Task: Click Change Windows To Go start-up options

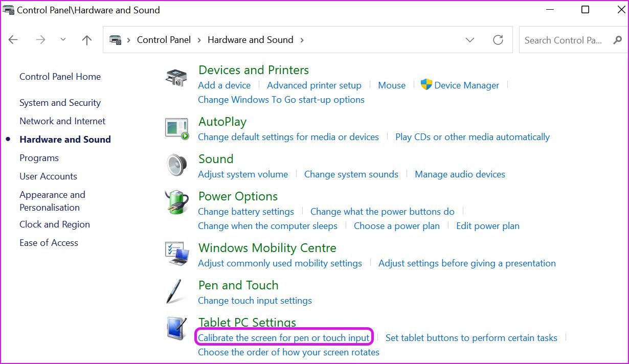Action: tap(281, 100)
